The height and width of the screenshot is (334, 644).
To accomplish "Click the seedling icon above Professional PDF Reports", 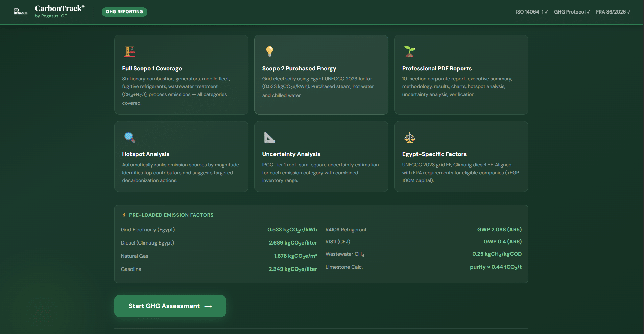I will [x=409, y=51].
